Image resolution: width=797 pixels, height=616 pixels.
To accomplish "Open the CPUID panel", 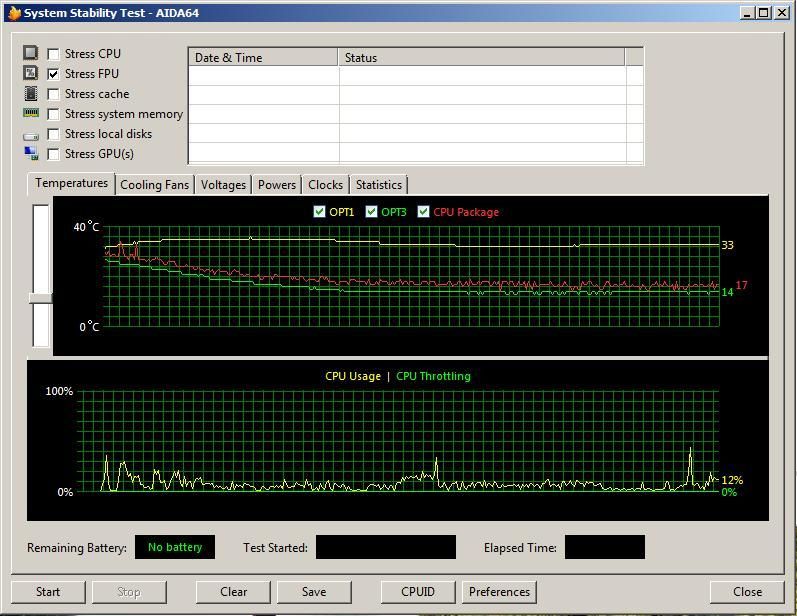I will point(418,592).
